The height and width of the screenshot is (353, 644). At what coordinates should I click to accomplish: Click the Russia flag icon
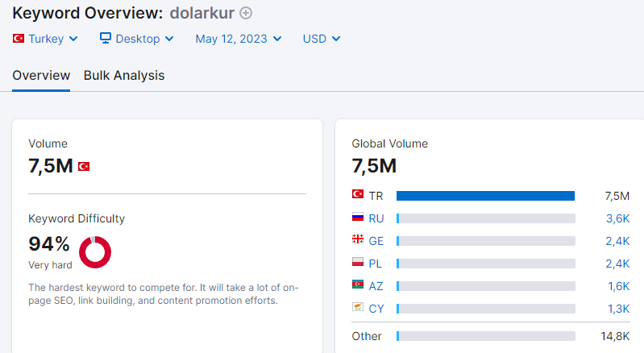pos(358,216)
